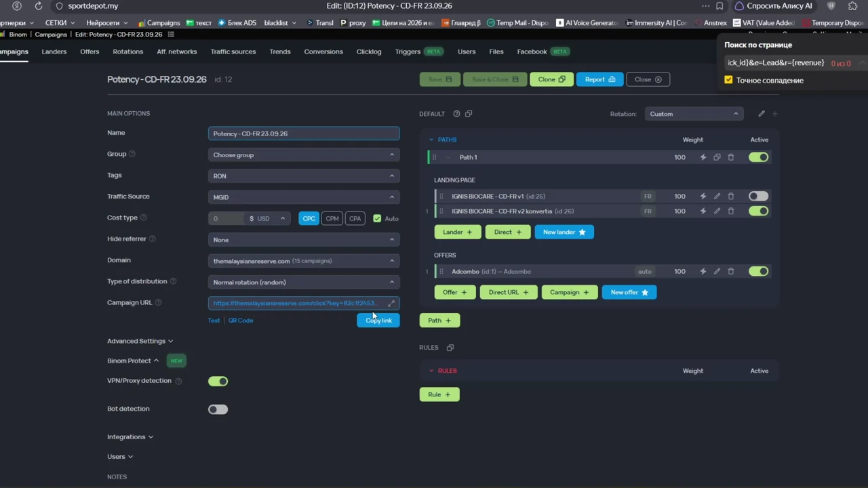This screenshot has width=868, height=488.
Task: Edit IGNIS BIOCARE v1 lander pencil icon
Action: pos(717,196)
